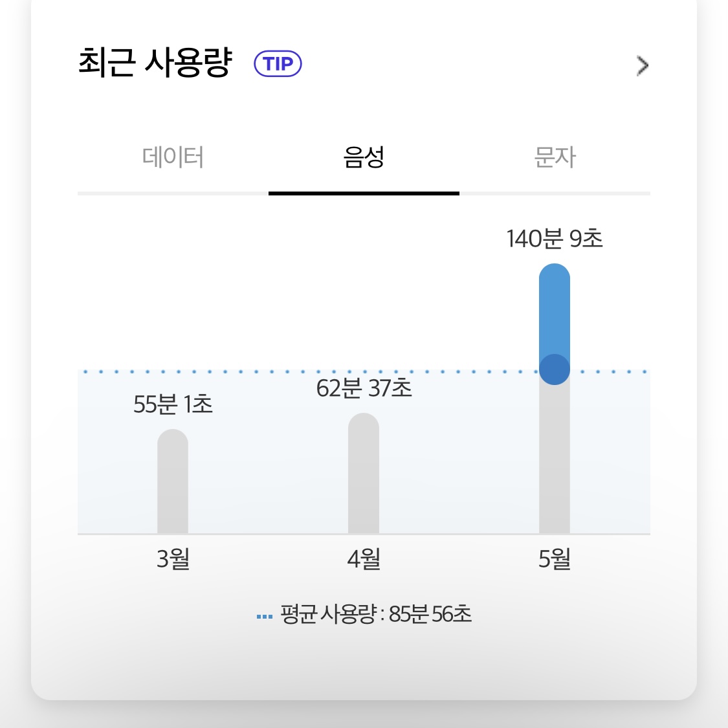Switch to the 문자 tab

pyautogui.click(x=555, y=157)
